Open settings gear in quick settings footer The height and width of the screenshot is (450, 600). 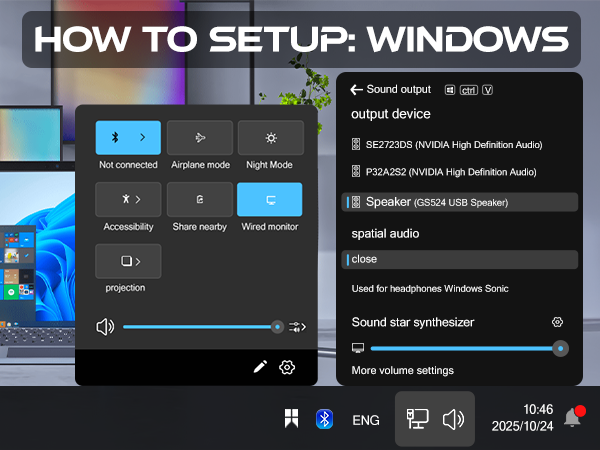point(287,367)
